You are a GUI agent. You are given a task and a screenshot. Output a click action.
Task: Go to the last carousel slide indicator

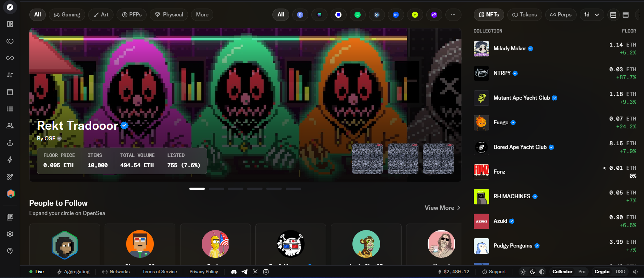293,189
